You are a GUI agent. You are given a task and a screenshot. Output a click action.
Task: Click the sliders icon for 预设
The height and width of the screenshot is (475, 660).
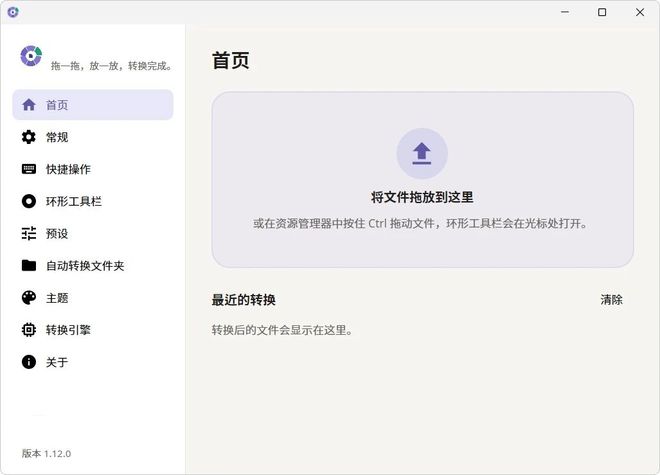click(29, 233)
